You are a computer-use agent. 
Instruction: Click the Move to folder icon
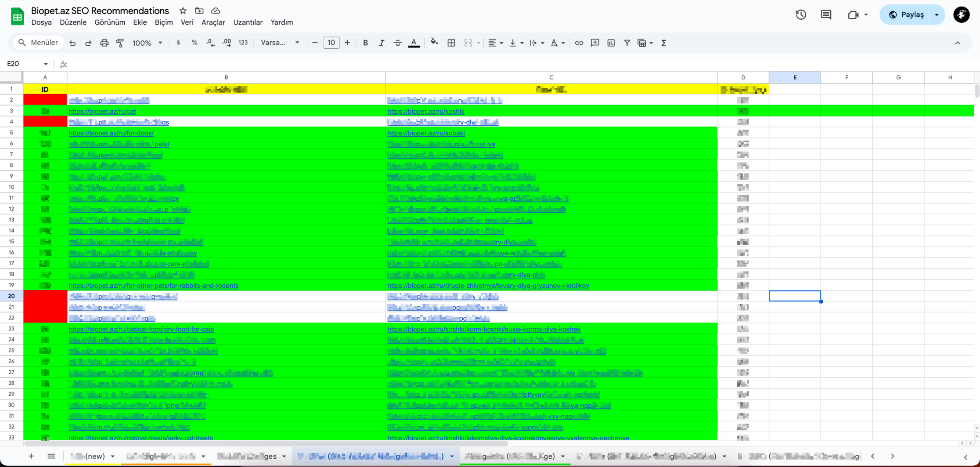199,11
